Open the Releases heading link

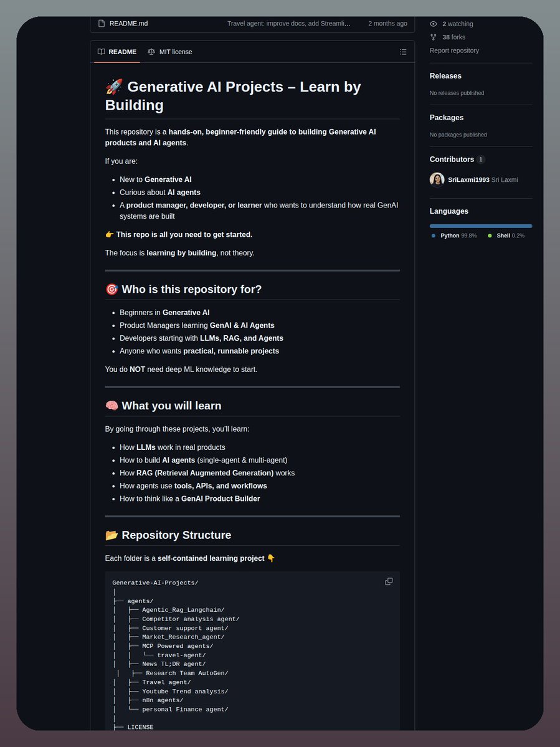(x=445, y=76)
